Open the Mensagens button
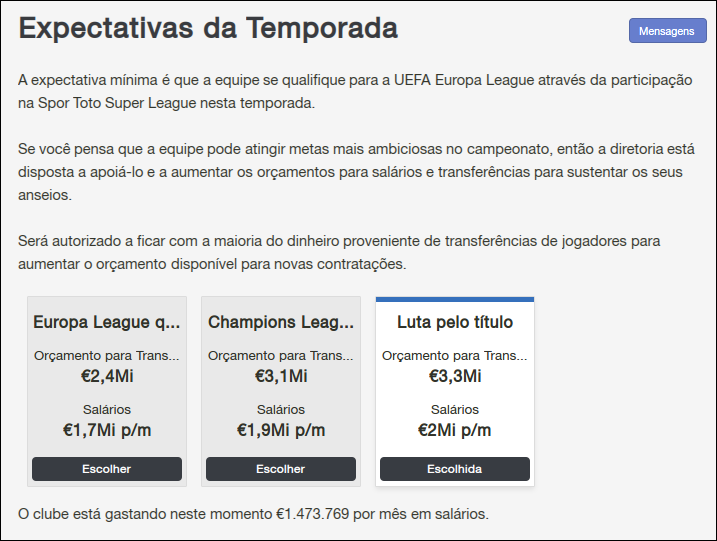This screenshot has width=717, height=541. (x=667, y=31)
